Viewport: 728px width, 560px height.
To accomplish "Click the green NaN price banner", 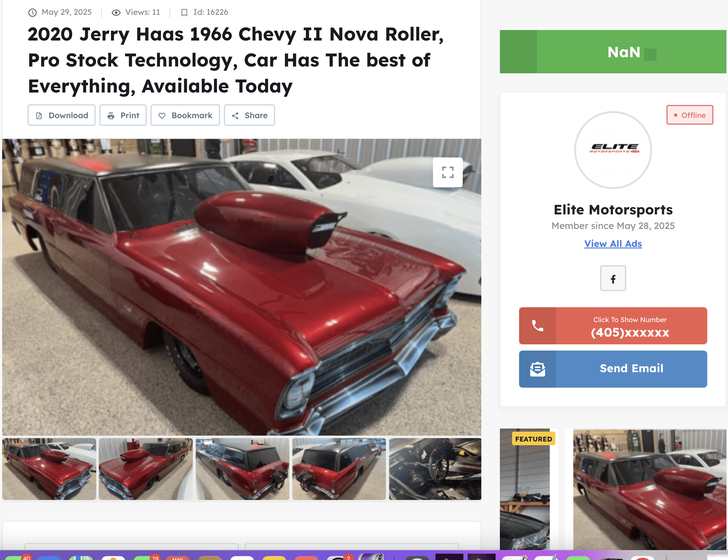I will pyautogui.click(x=613, y=52).
